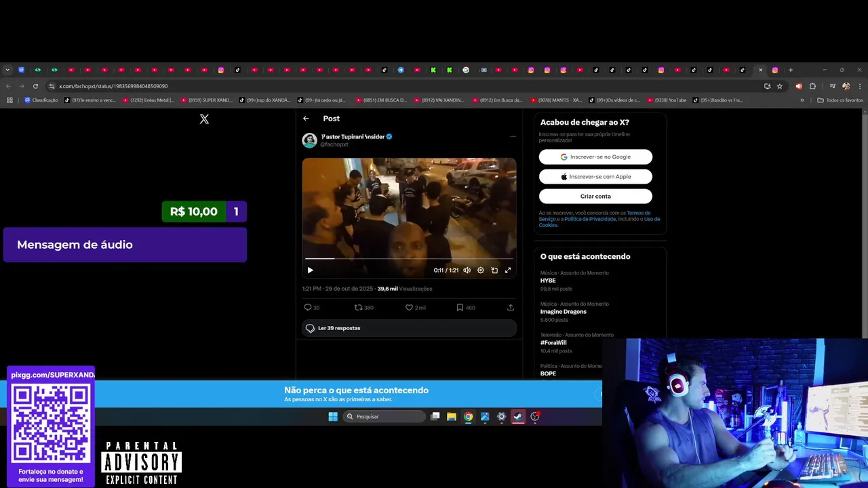The height and width of the screenshot is (488, 868).
Task: Open VAI XANDIN bookmark
Action: point(440,100)
